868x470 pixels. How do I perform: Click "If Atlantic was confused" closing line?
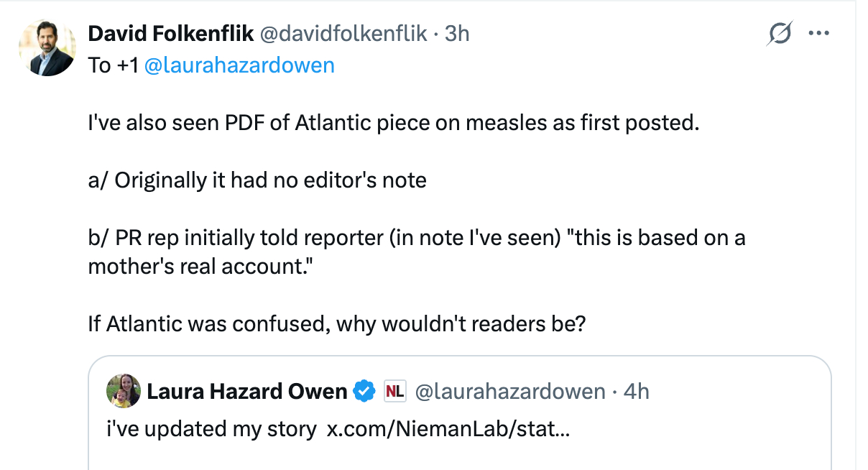[x=336, y=324]
